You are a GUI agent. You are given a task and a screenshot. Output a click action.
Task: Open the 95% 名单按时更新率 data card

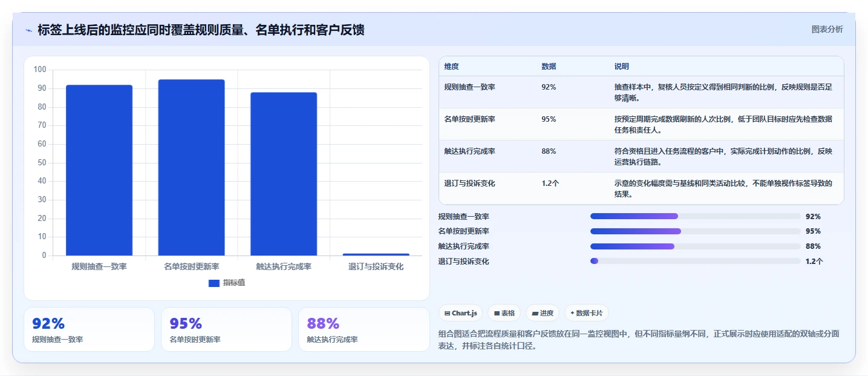(226, 329)
